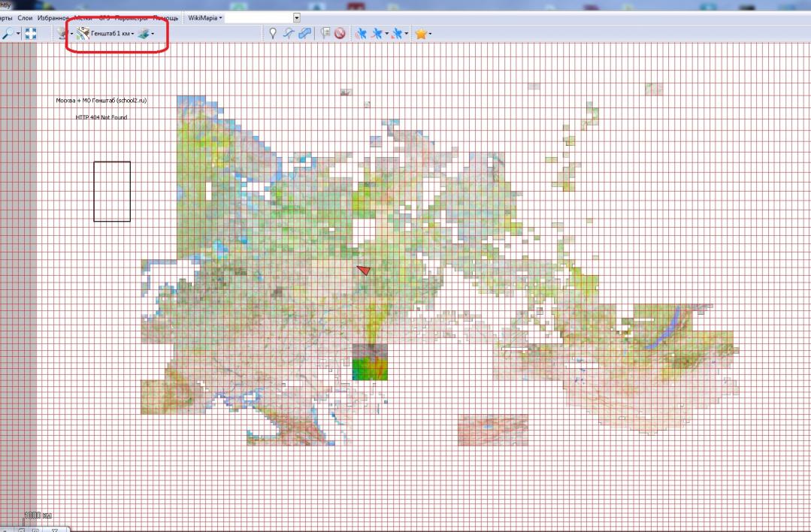Click the first GPS satellite icon

point(361,34)
